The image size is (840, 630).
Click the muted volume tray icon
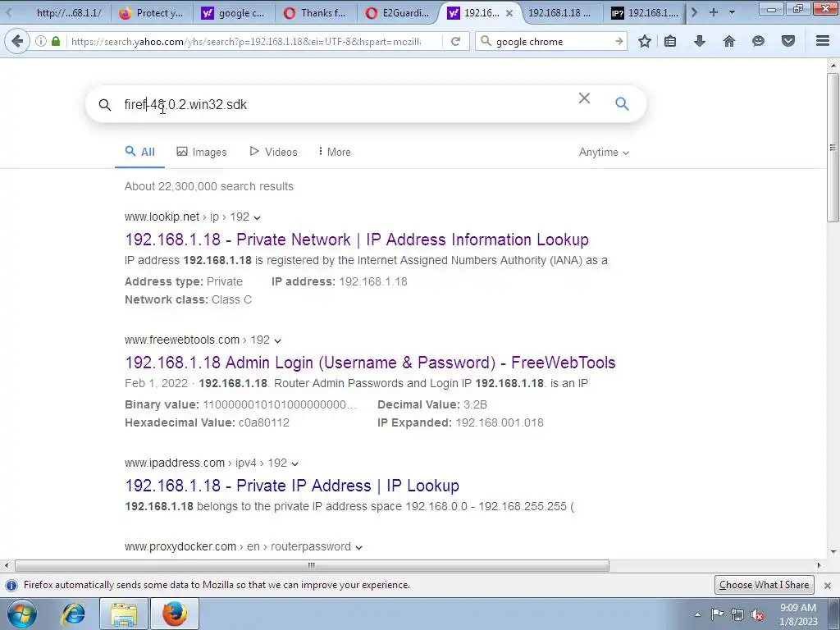point(757,615)
